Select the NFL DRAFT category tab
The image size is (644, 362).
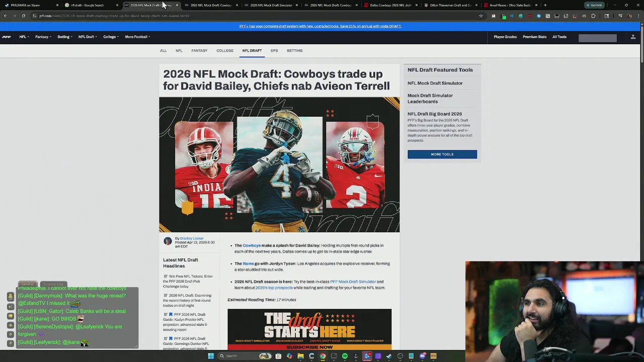pos(252,51)
